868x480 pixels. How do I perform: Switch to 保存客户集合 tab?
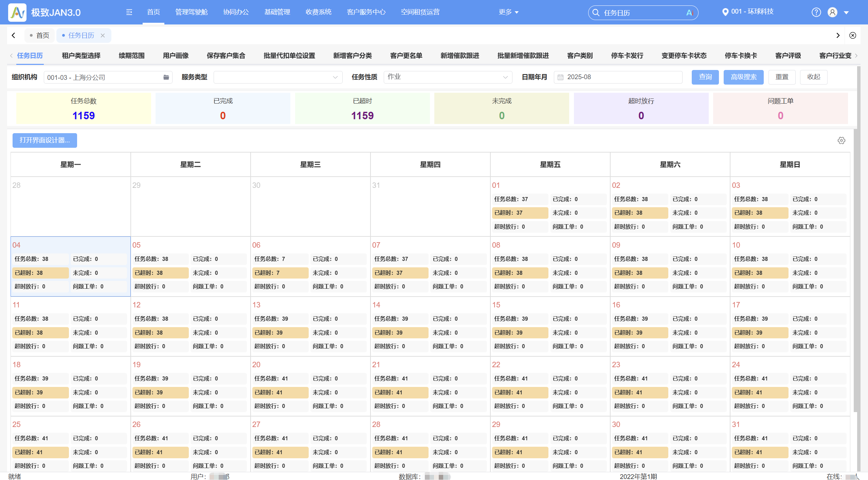226,56
